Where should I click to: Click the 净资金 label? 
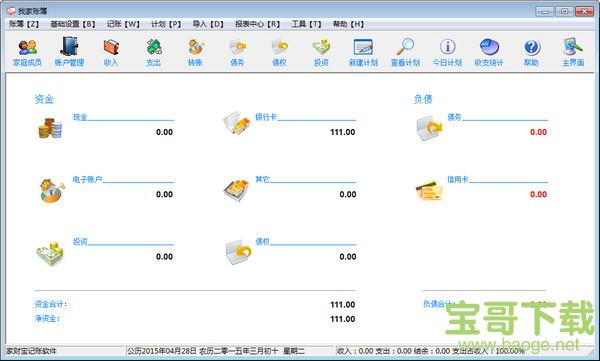point(47,319)
